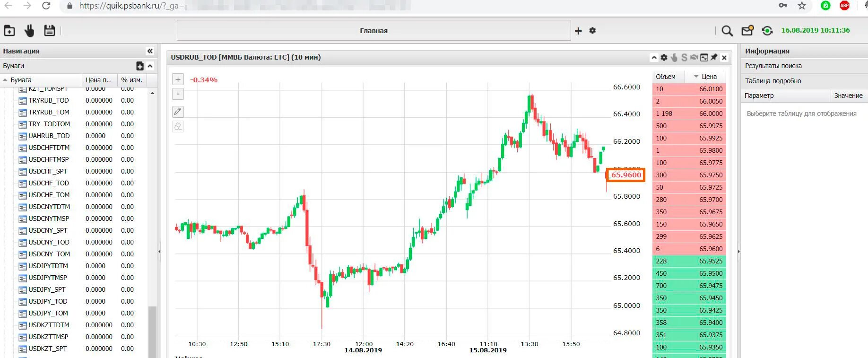Click bid price 65.9475 with volume 700
The image size is (868, 358).
coord(711,286)
